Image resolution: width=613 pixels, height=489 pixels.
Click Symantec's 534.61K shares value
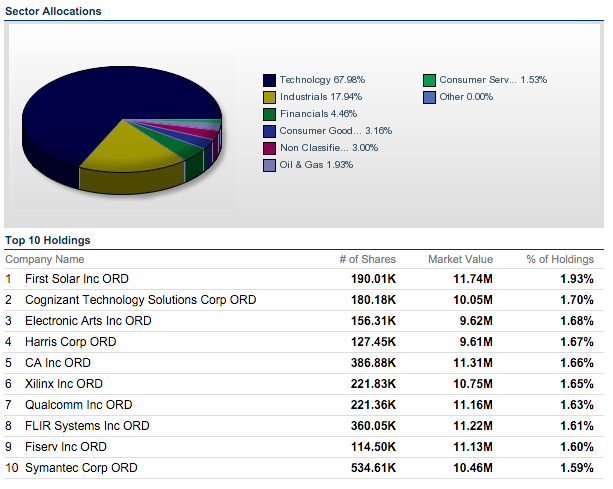[x=373, y=468]
